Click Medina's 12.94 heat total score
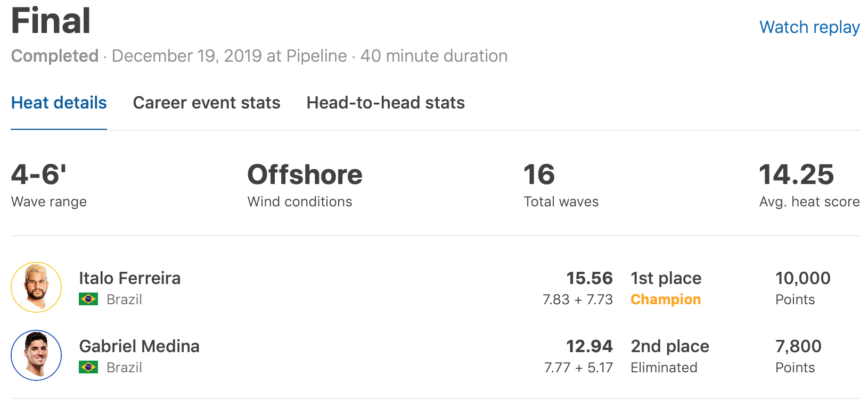The height and width of the screenshot is (417, 868). [x=589, y=346]
